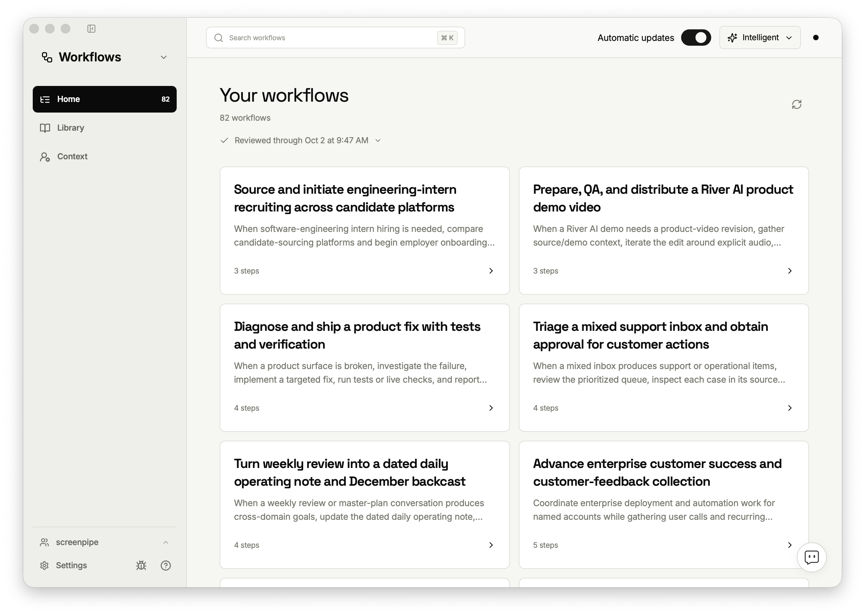
Task: Click the sparkle icon beside Intelligent
Action: (732, 38)
